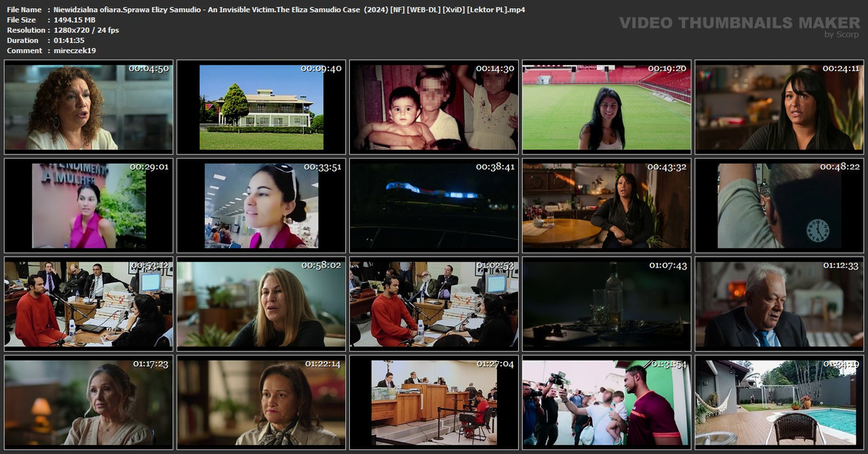
Task: Click the 'File Name' label
Action: 24,9
